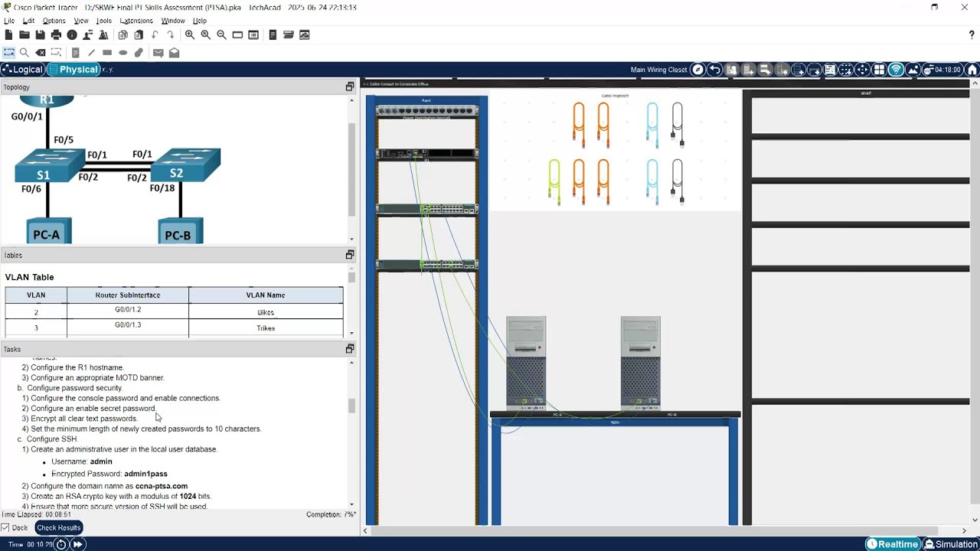
Task: Toggle wireless signal display icon
Action: (x=896, y=70)
